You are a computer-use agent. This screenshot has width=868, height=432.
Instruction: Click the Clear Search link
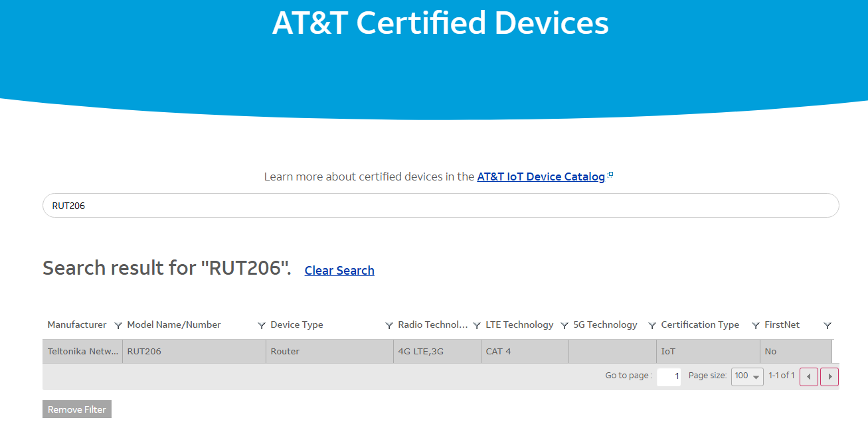tap(339, 271)
